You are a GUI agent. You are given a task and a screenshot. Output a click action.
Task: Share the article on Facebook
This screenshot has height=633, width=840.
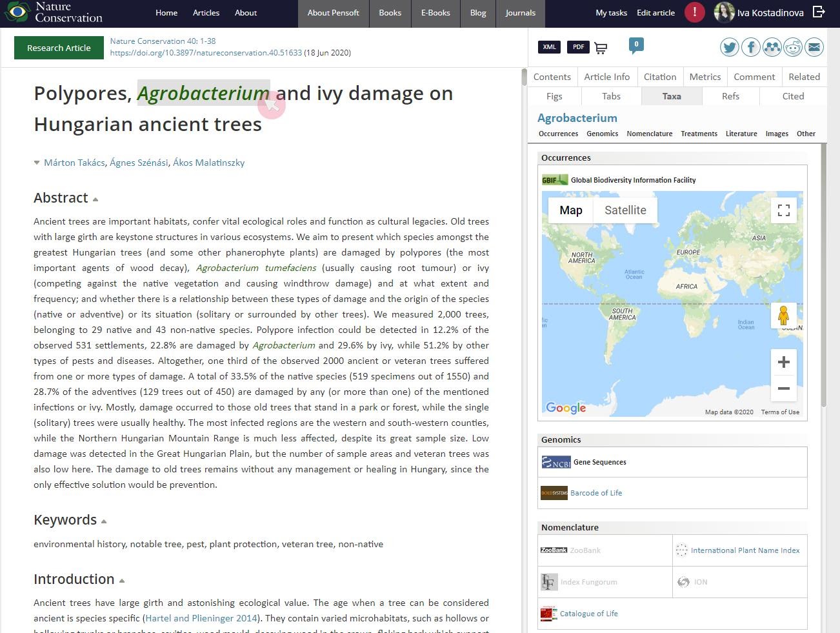pyautogui.click(x=751, y=47)
